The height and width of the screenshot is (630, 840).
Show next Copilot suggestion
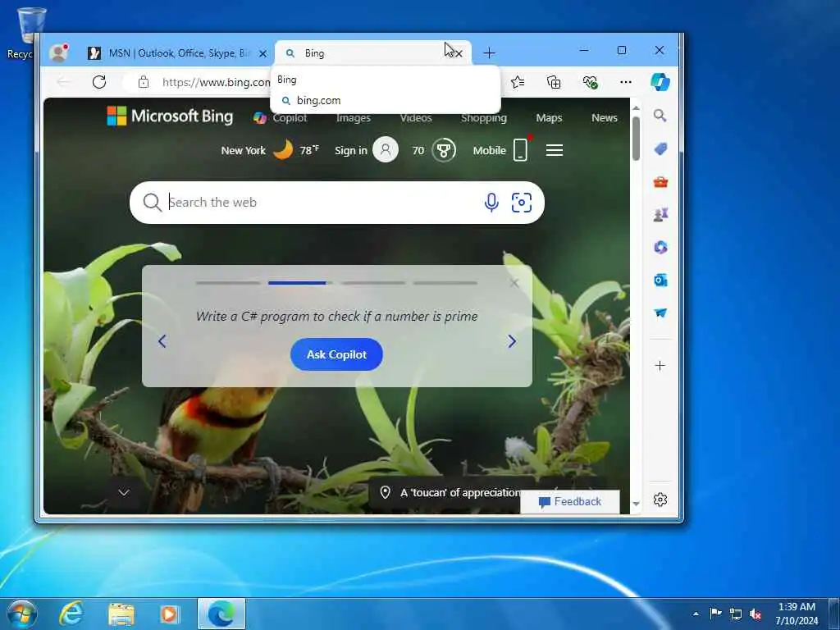tap(512, 341)
